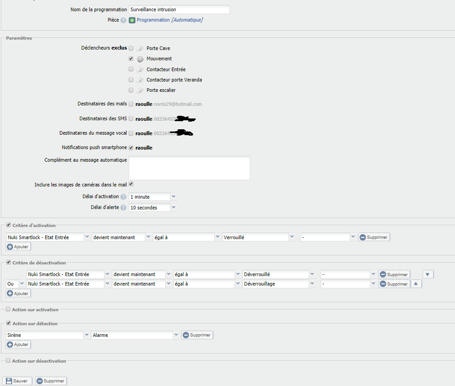This screenshot has width=455, height=386.
Task: Click the Sauver button
Action: point(17,381)
